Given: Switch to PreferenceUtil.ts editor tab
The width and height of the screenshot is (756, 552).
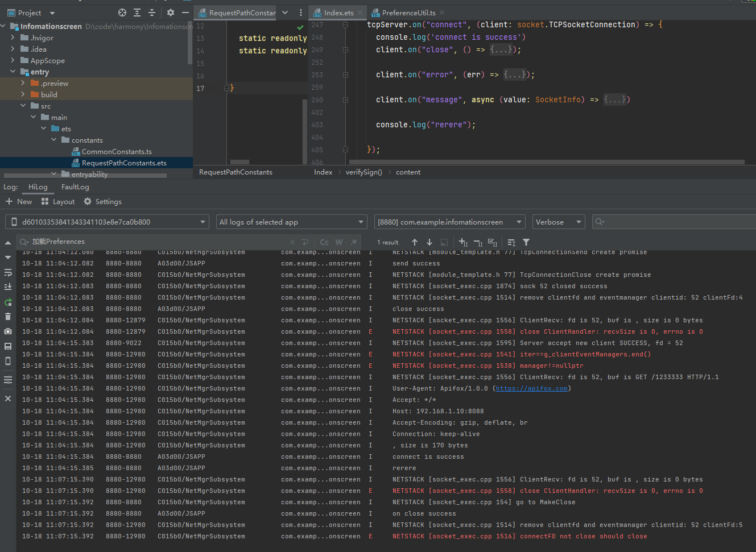Looking at the screenshot, I should point(408,13).
